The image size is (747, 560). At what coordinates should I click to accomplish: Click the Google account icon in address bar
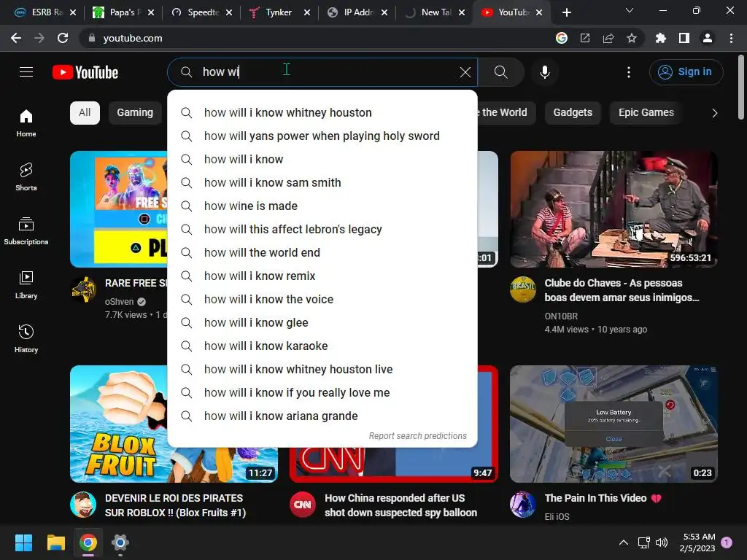coord(562,38)
